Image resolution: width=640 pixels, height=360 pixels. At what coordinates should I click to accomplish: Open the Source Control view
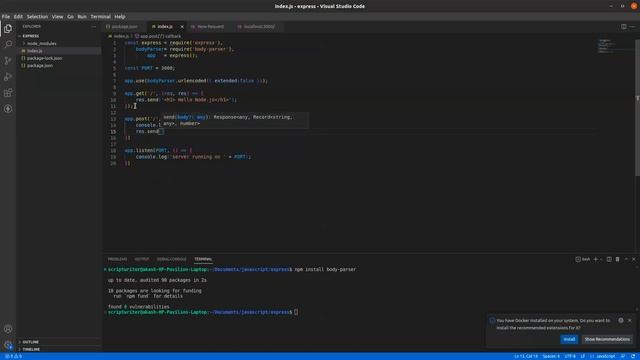[x=8, y=60]
